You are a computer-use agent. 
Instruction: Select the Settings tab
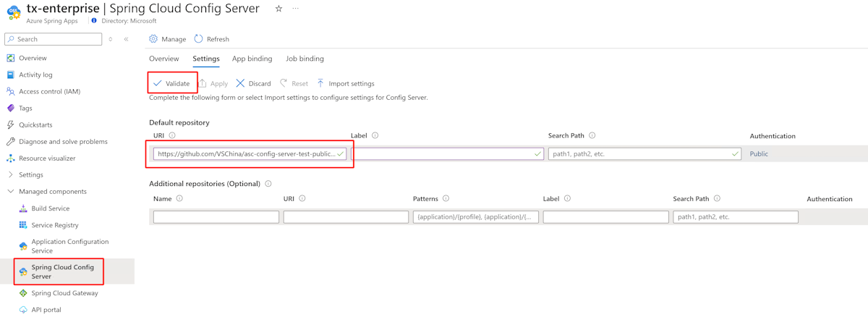click(206, 59)
